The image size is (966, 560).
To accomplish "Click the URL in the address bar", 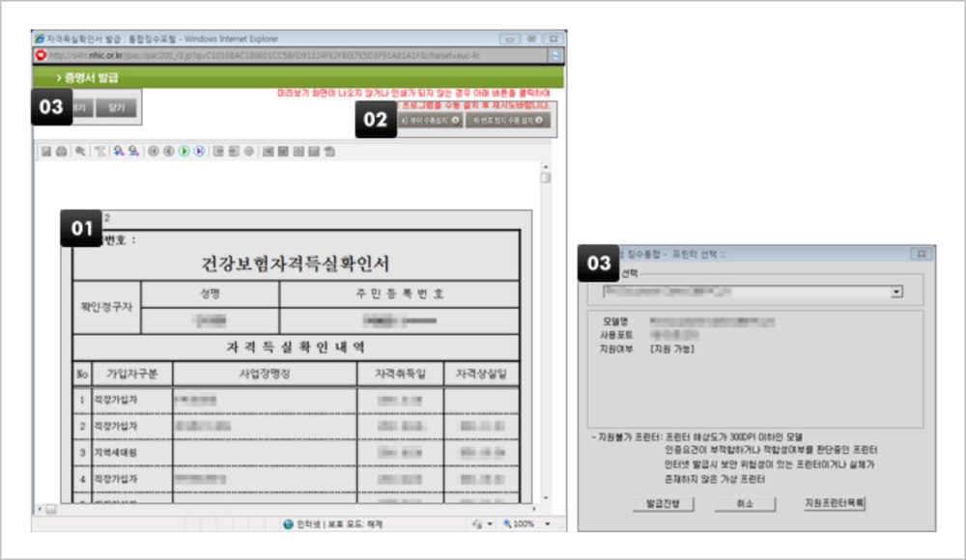I will 265,55.
